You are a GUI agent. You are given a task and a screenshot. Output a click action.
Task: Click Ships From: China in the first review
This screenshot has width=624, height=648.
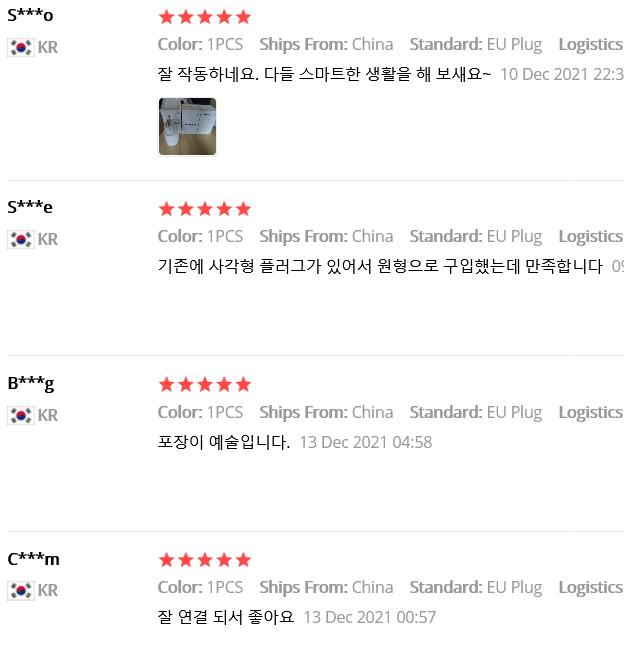tap(326, 45)
